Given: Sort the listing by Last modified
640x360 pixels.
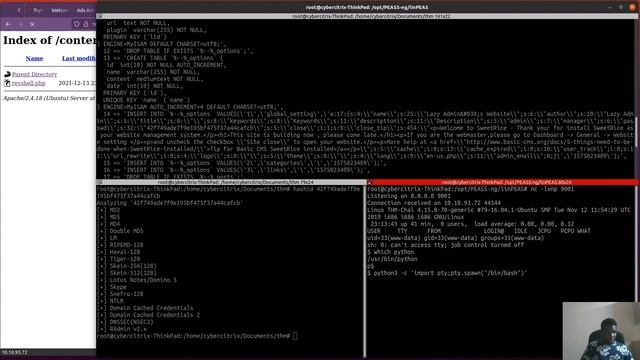Looking at the screenshot, I should pyautogui.click(x=79, y=58).
